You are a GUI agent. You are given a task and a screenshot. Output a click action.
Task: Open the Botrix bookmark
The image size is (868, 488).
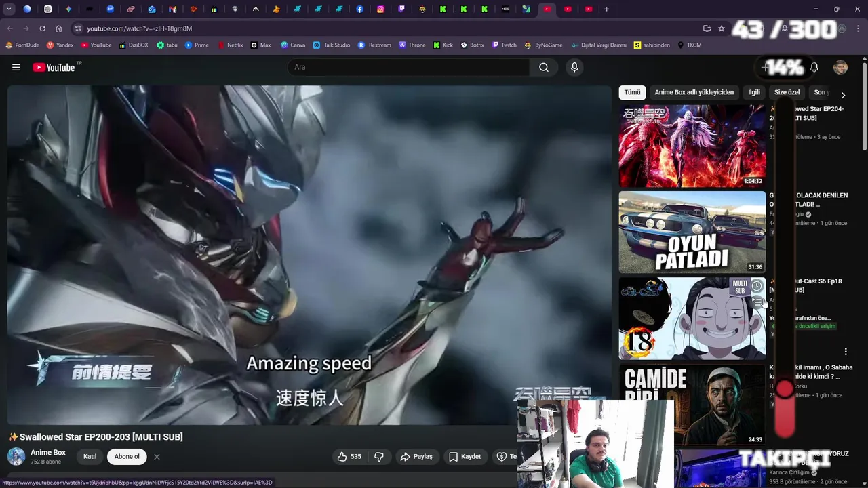(472, 45)
